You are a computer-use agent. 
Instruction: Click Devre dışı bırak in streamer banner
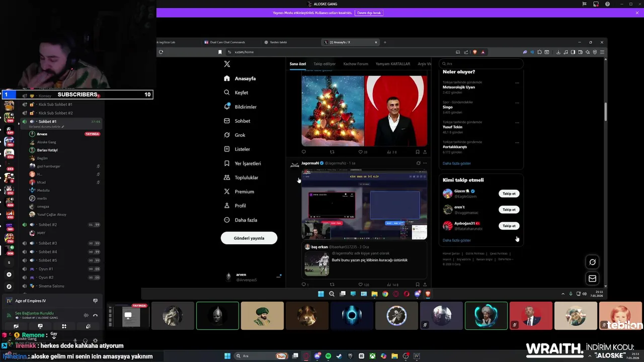tap(369, 13)
